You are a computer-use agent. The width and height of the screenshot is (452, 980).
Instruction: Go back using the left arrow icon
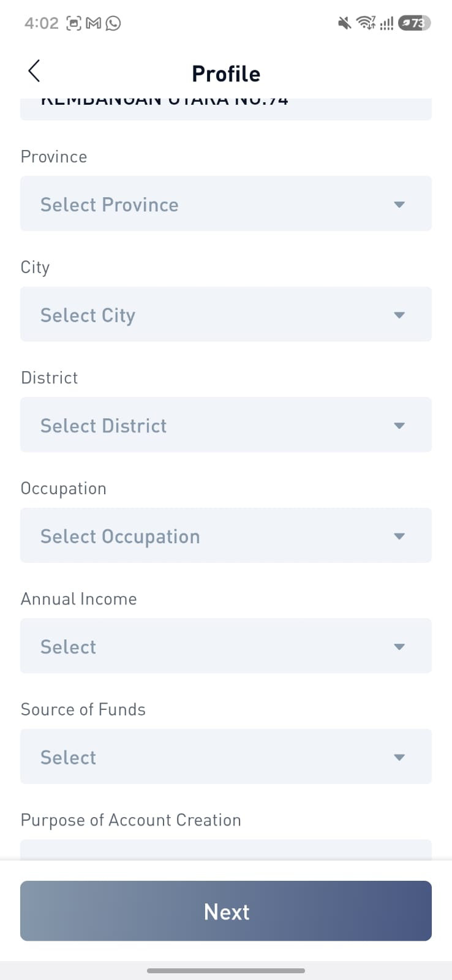point(34,71)
